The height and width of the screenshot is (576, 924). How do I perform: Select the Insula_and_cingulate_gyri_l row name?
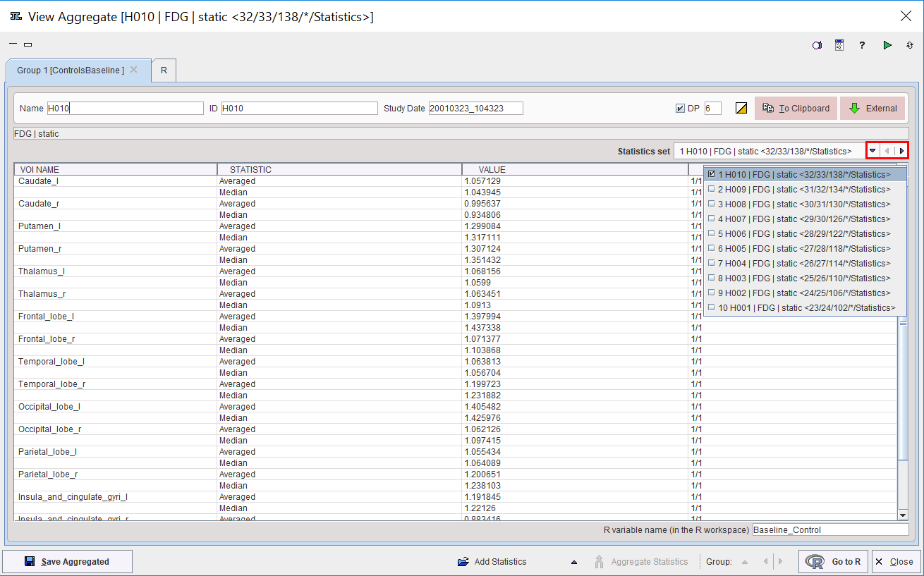click(x=116, y=497)
